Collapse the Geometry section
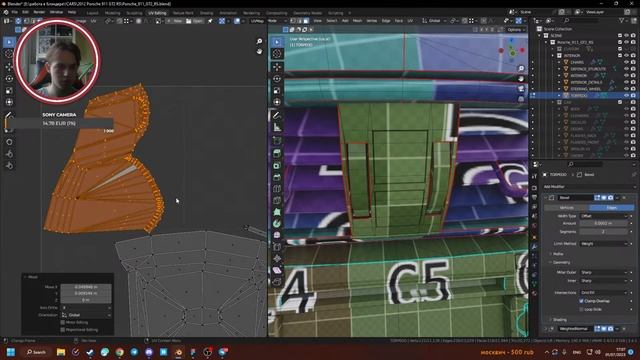Image resolution: width=640 pixels, height=360 pixels. coord(560,262)
